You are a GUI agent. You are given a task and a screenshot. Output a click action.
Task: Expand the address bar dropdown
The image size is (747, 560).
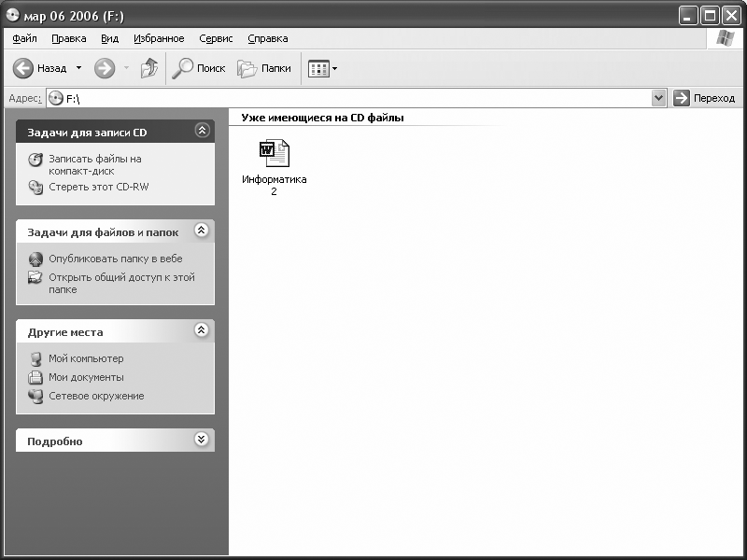pos(658,99)
